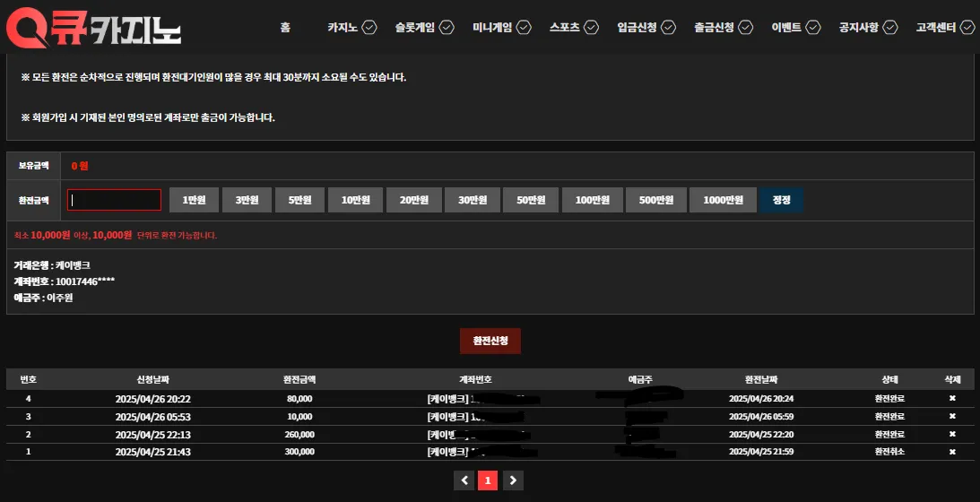
Task: Open the 스포츠 menu
Action: (564, 28)
